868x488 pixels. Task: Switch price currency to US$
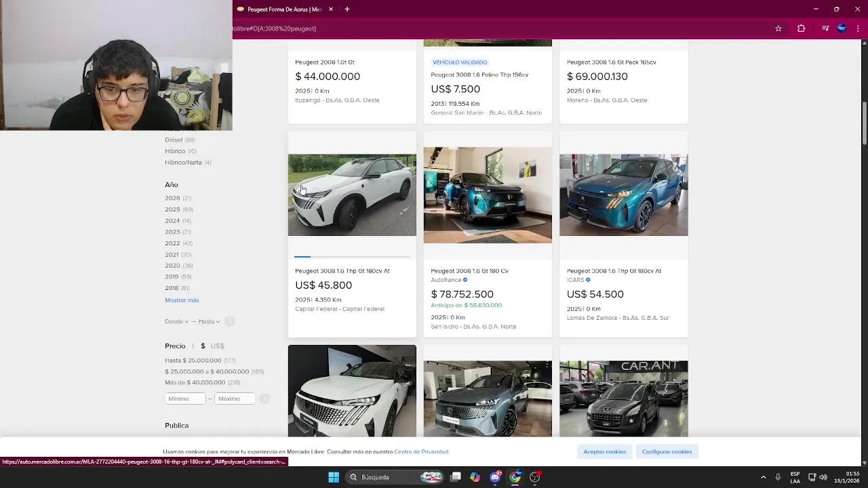(x=217, y=346)
